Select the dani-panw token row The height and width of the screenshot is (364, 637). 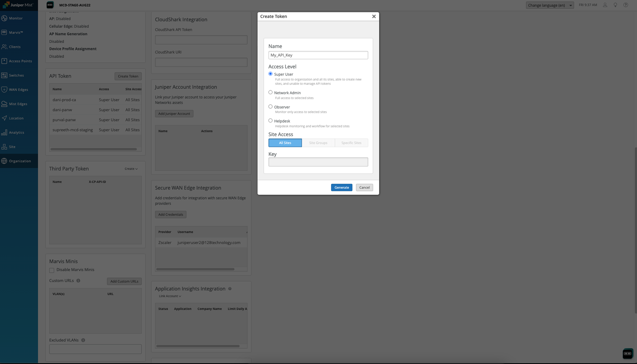pyautogui.click(x=96, y=110)
